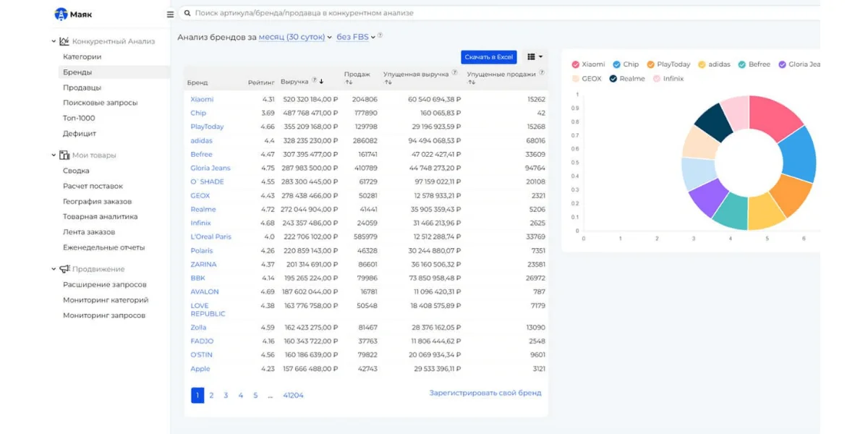The width and height of the screenshot is (868, 434).
Task: Open the table columns view dropdown
Action: coord(535,56)
